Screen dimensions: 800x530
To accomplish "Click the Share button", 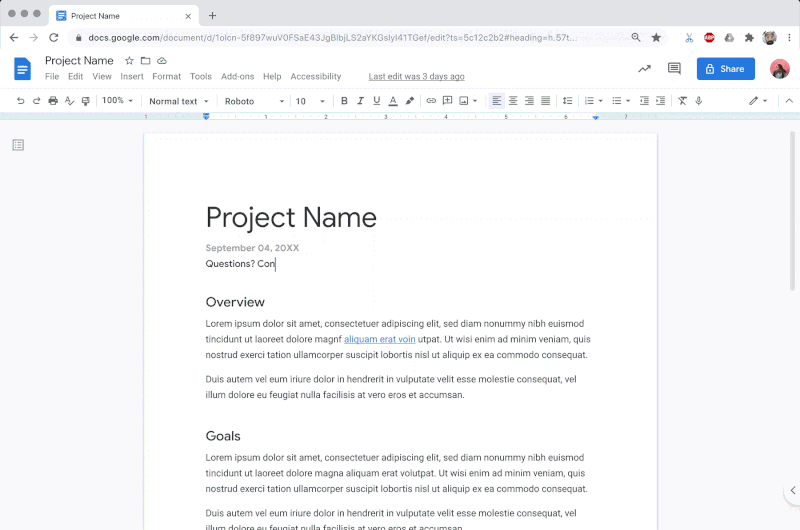I will tap(726, 69).
